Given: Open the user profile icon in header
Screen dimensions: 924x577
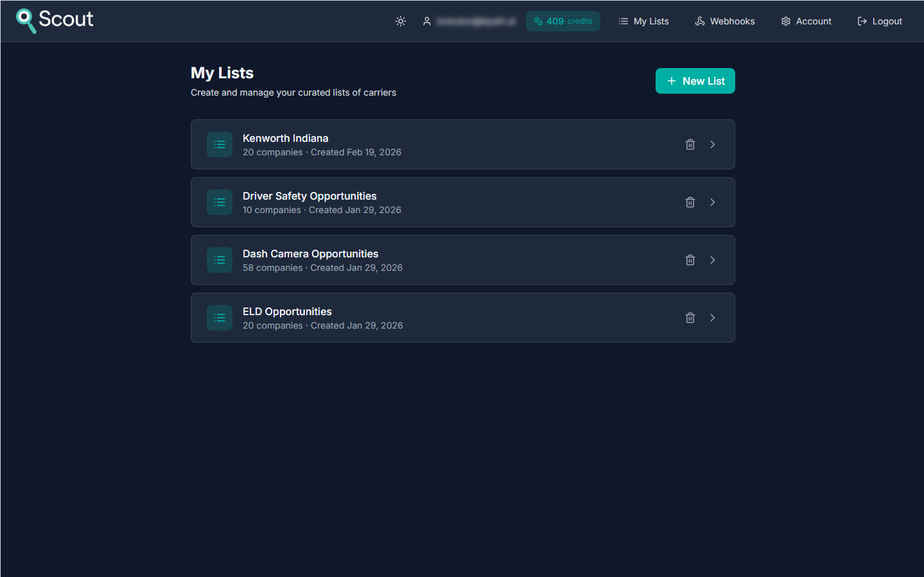Looking at the screenshot, I should click(x=427, y=21).
